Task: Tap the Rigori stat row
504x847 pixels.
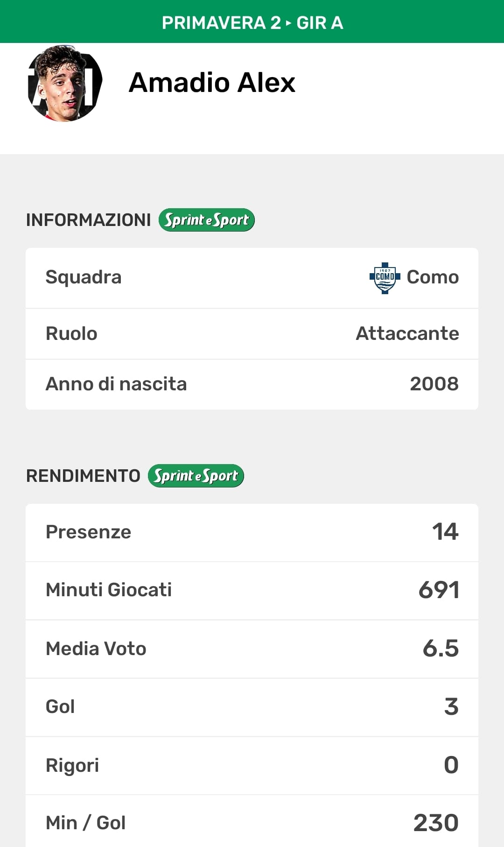Action: click(x=252, y=765)
